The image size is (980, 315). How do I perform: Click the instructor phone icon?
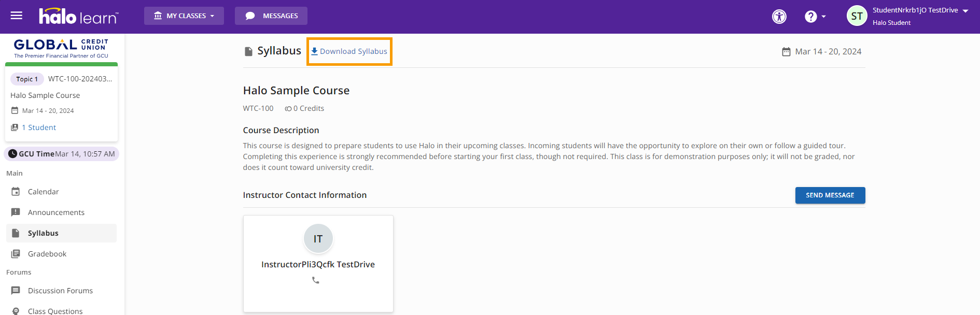tap(315, 280)
